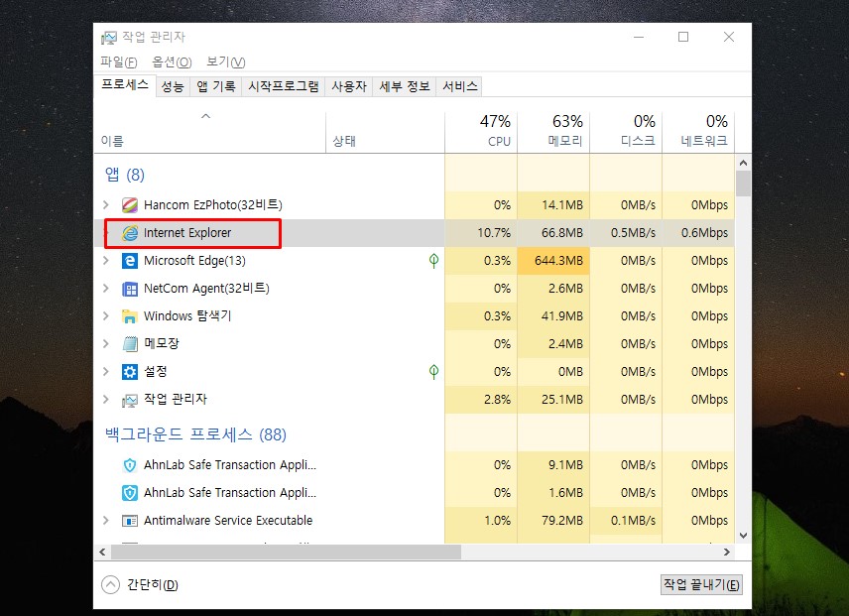Click the green leaf icon on 설정 row

433,372
